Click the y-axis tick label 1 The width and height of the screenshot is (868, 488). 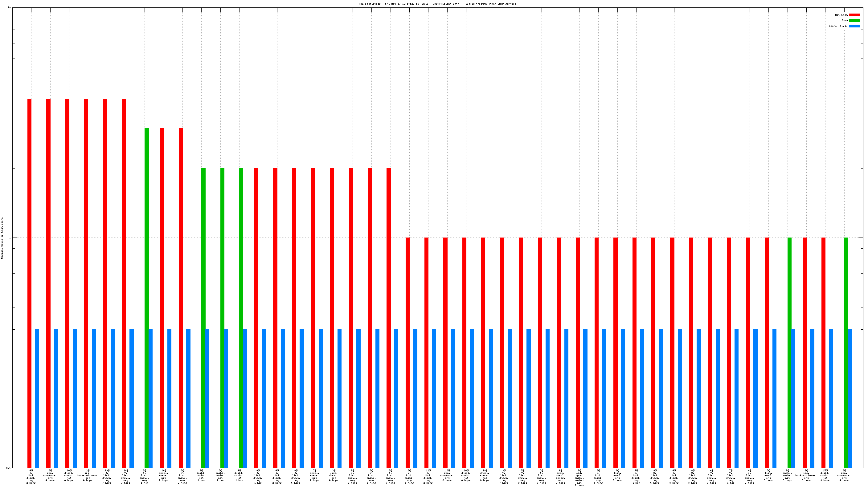10,238
